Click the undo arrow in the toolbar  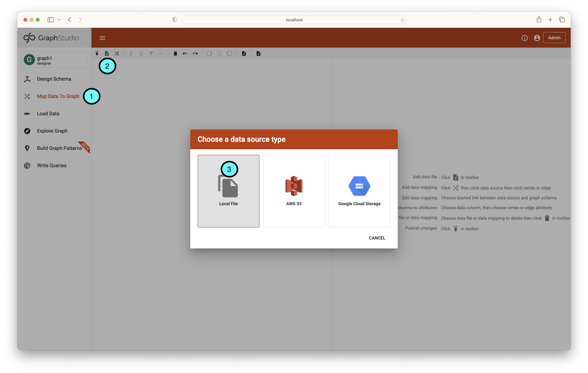pyautogui.click(x=185, y=53)
